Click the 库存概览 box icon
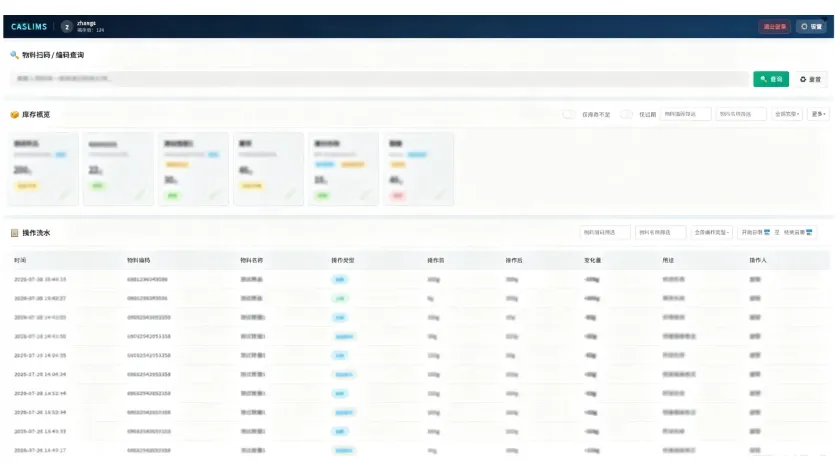The width and height of the screenshot is (840, 472). 14,115
